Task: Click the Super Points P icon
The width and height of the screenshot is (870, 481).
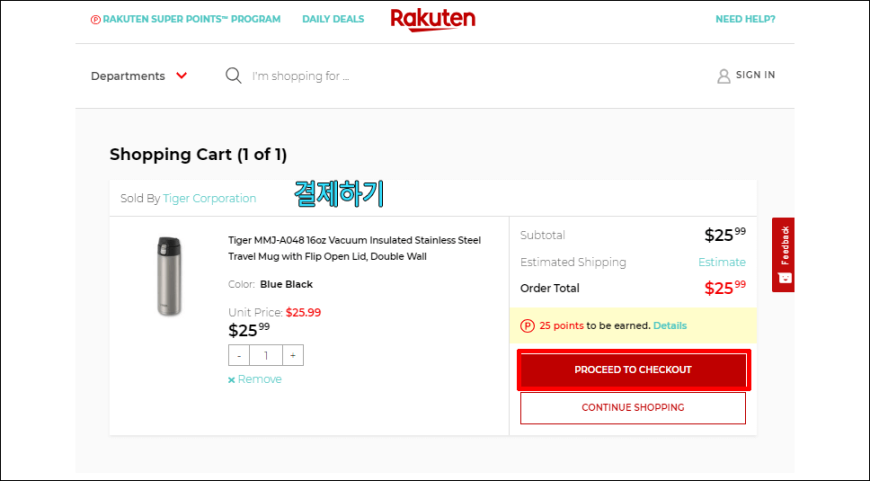Action: (x=95, y=19)
